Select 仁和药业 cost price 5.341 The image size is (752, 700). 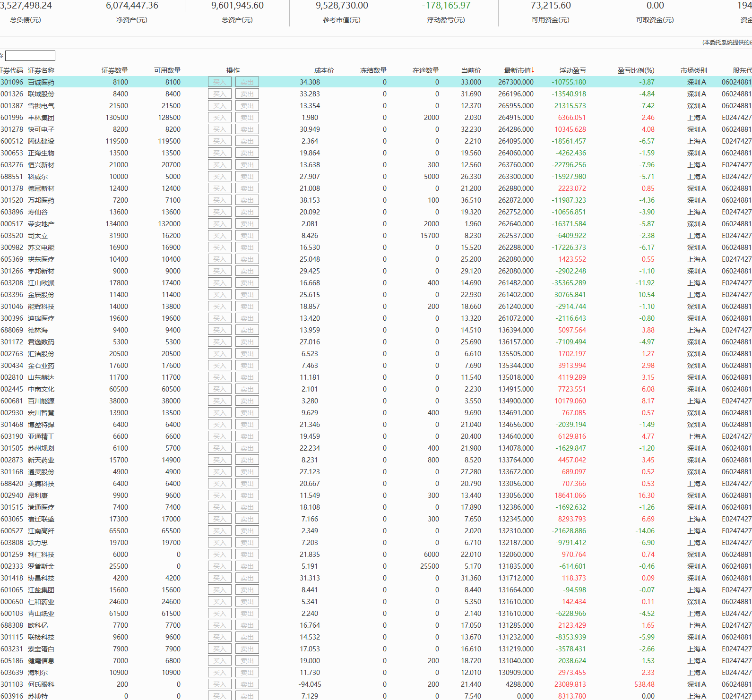click(310, 602)
